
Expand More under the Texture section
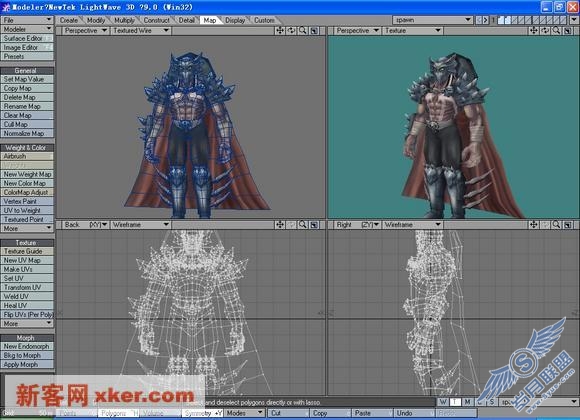(x=27, y=323)
